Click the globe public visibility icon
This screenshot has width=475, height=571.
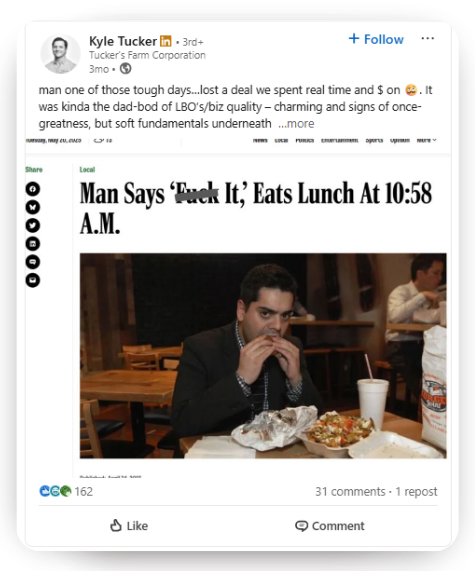pyautogui.click(x=126, y=68)
